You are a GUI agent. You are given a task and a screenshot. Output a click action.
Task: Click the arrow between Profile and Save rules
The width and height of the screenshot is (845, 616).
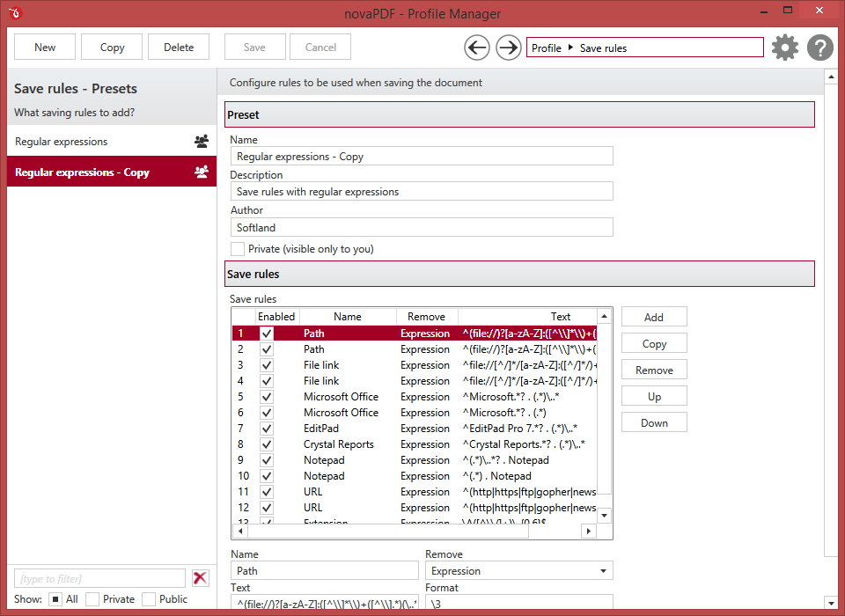click(x=570, y=48)
